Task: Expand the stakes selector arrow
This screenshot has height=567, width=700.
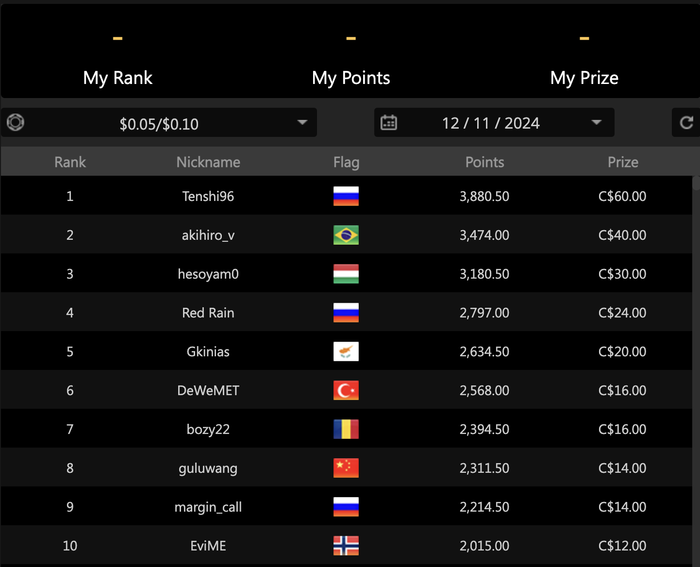Action: coord(302,122)
